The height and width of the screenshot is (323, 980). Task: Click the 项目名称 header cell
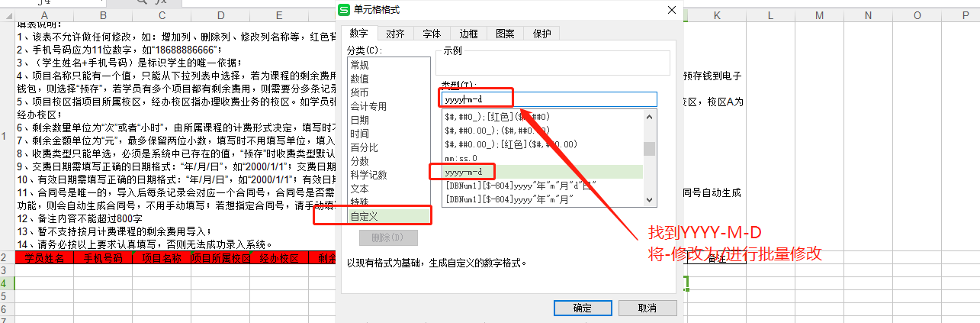162,257
